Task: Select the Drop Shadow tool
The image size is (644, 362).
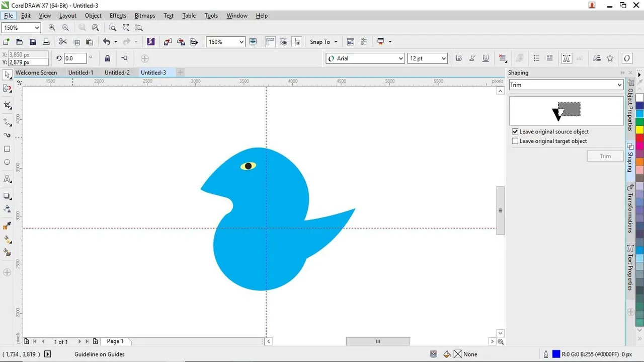Action: (x=7, y=196)
